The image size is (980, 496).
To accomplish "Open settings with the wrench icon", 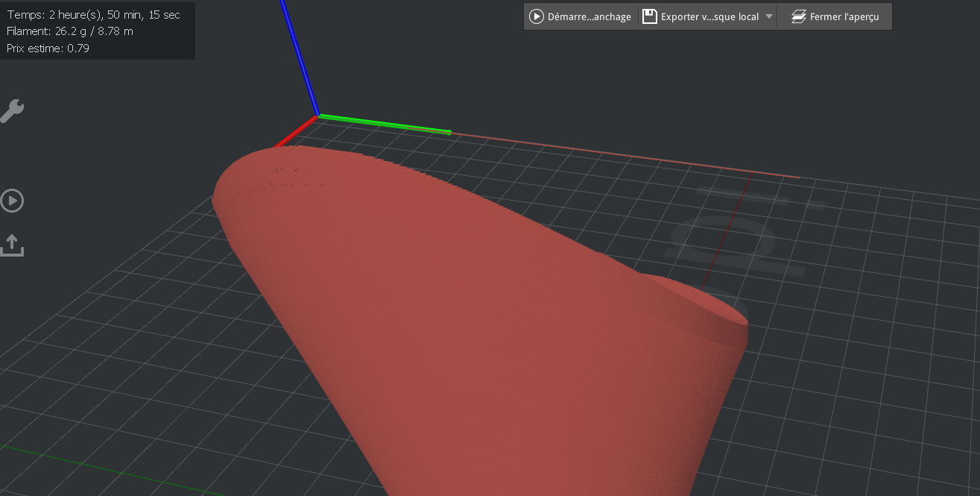I will [x=11, y=111].
